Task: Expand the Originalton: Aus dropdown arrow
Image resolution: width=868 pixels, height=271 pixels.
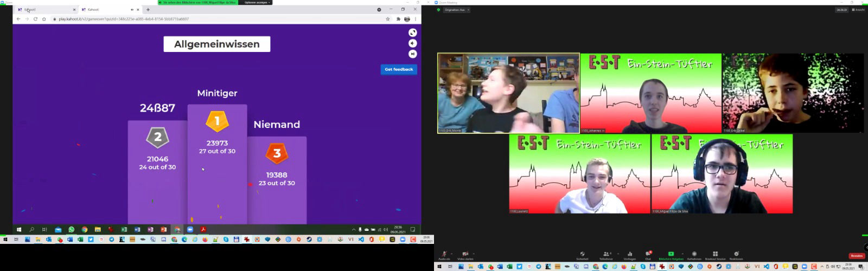Action: pyautogui.click(x=468, y=10)
